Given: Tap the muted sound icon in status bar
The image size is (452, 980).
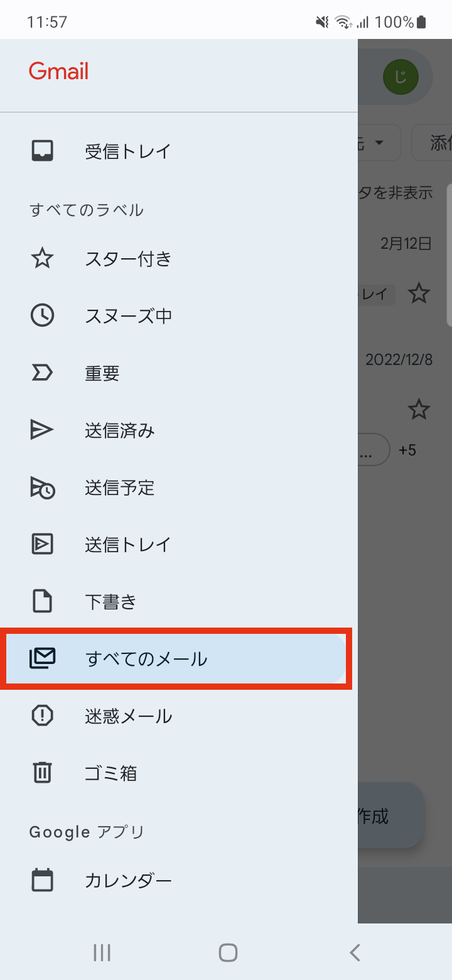Looking at the screenshot, I should 322,23.
